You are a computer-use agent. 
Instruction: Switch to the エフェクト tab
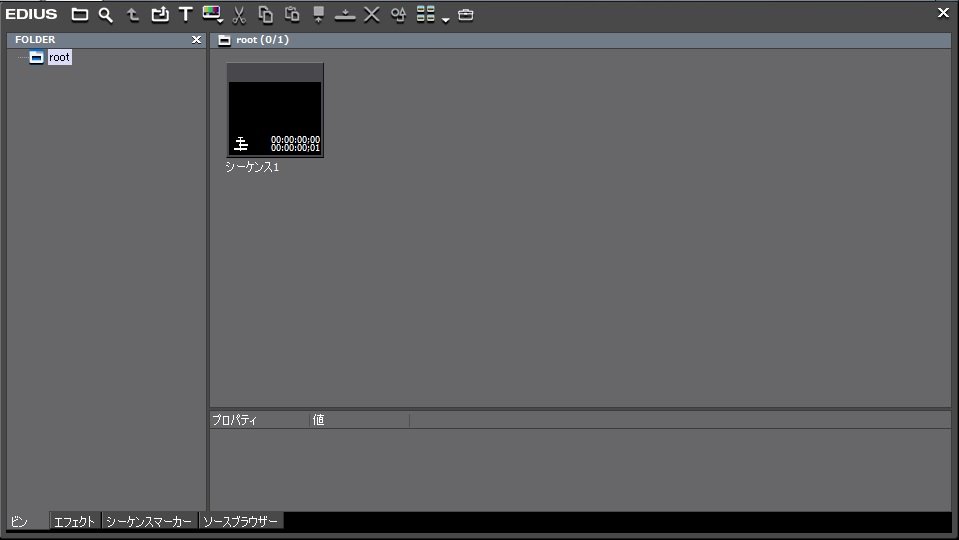(75, 521)
